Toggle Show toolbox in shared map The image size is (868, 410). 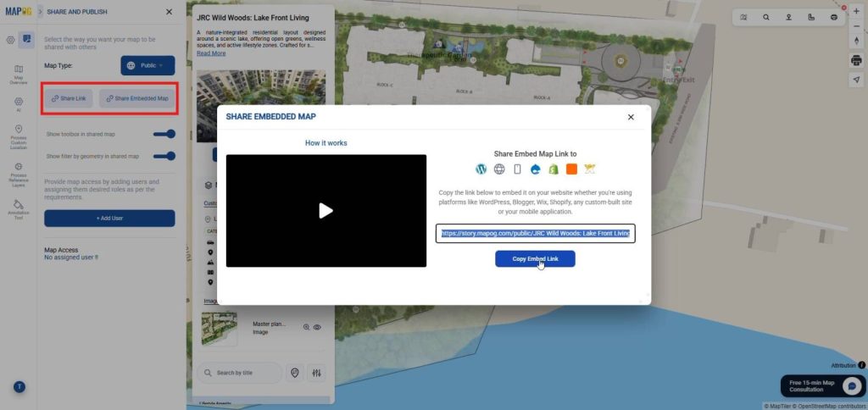click(164, 134)
